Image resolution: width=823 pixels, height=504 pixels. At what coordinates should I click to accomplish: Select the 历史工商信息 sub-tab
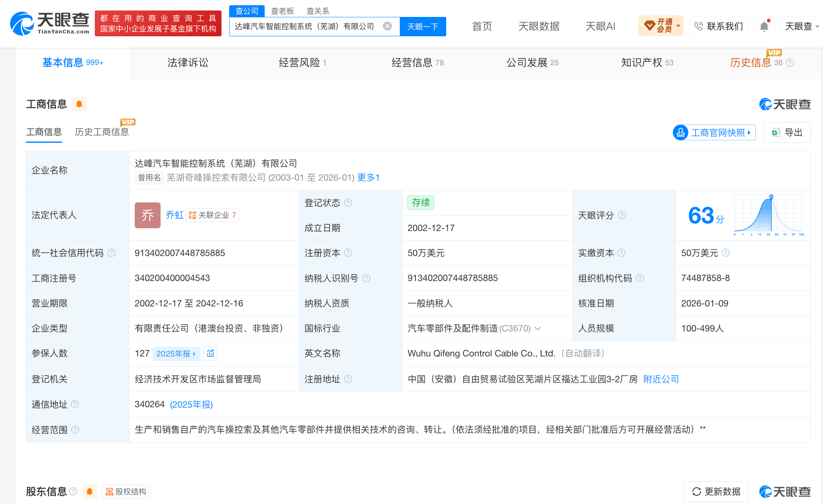point(102,132)
